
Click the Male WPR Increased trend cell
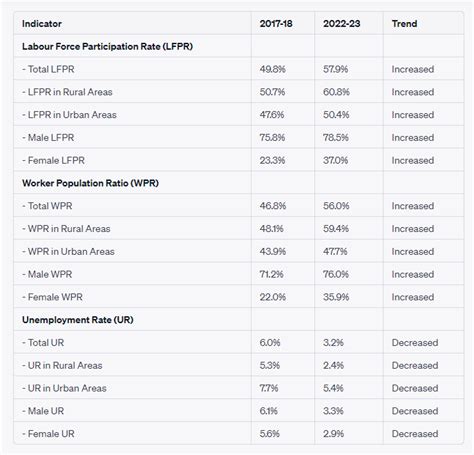point(413,274)
